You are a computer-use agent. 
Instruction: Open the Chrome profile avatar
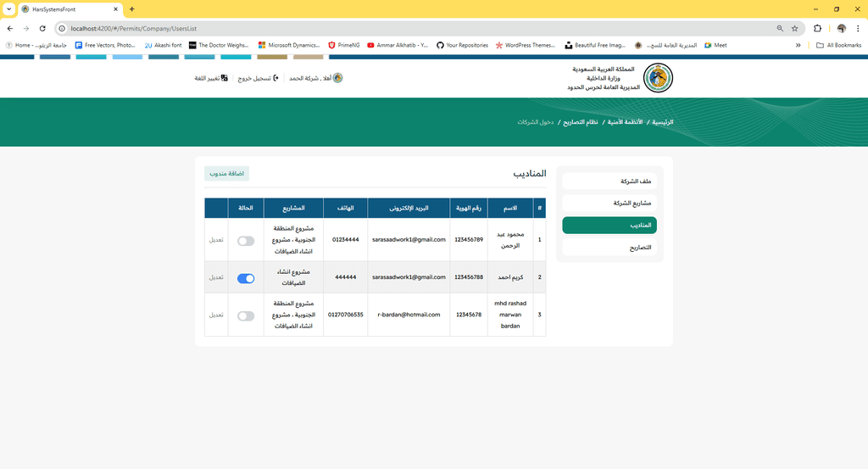(842, 28)
